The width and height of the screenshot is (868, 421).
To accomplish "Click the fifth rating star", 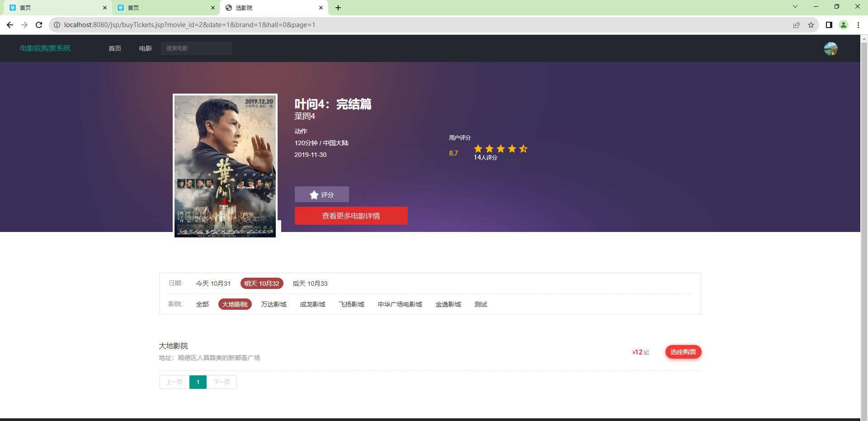I will click(x=523, y=148).
